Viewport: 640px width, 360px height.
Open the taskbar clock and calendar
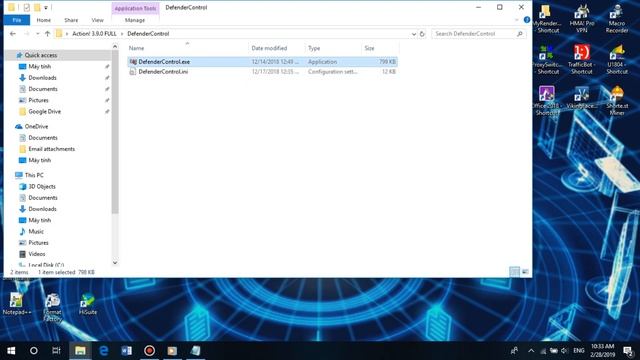[x=602, y=351]
